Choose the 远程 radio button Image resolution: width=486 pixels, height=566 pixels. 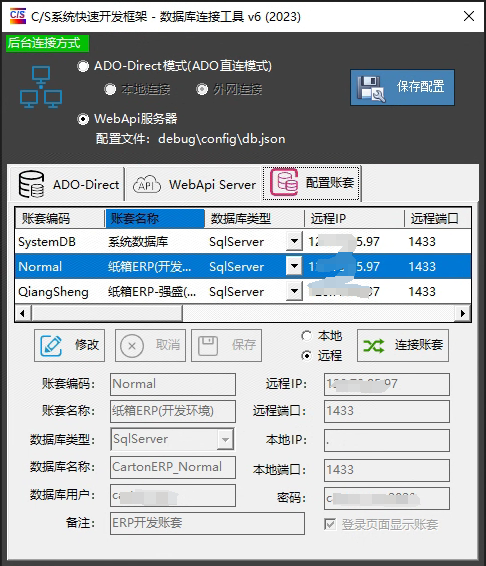(306, 356)
